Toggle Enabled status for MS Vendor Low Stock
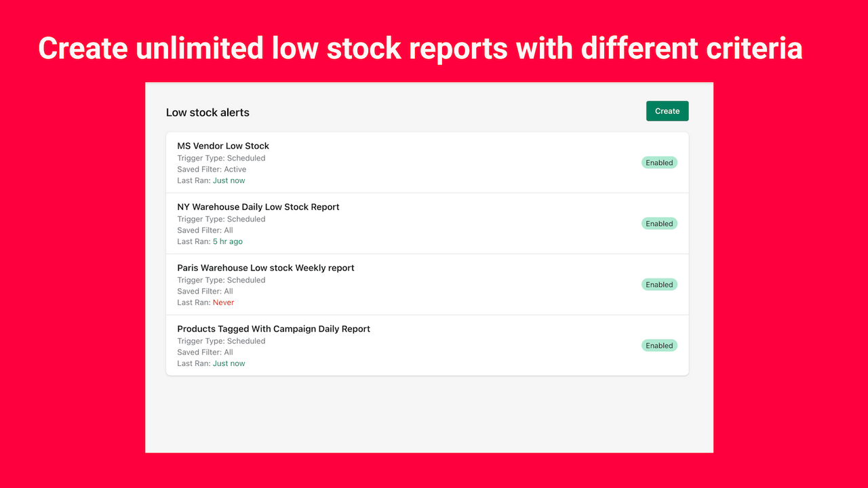The height and width of the screenshot is (488, 868). 658,162
